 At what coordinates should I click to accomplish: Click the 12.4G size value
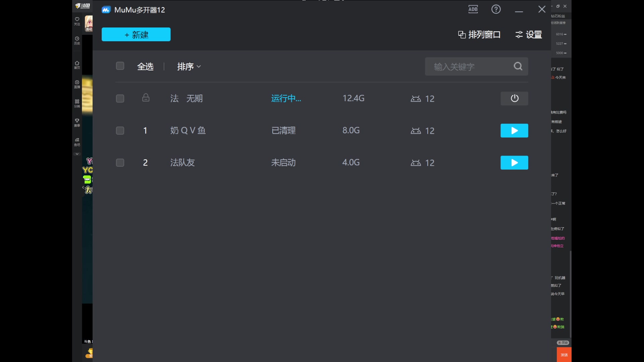tap(353, 98)
